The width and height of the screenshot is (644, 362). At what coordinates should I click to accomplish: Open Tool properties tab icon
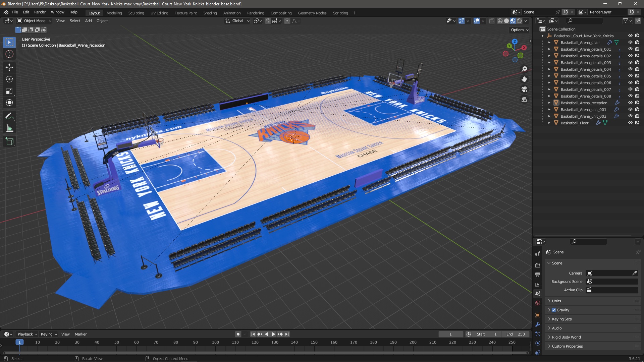[x=538, y=253]
